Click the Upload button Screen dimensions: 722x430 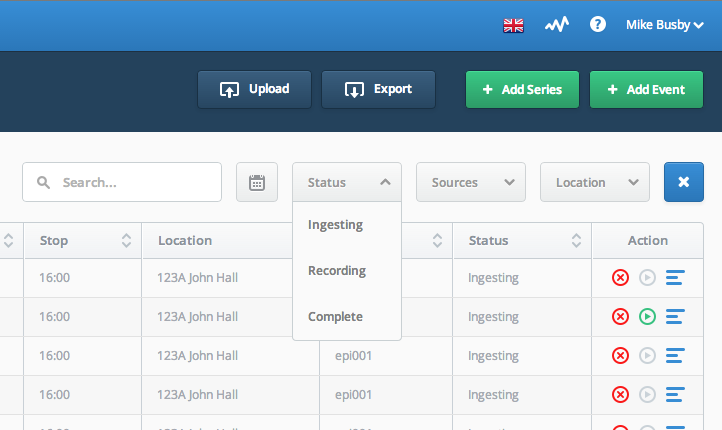point(255,89)
